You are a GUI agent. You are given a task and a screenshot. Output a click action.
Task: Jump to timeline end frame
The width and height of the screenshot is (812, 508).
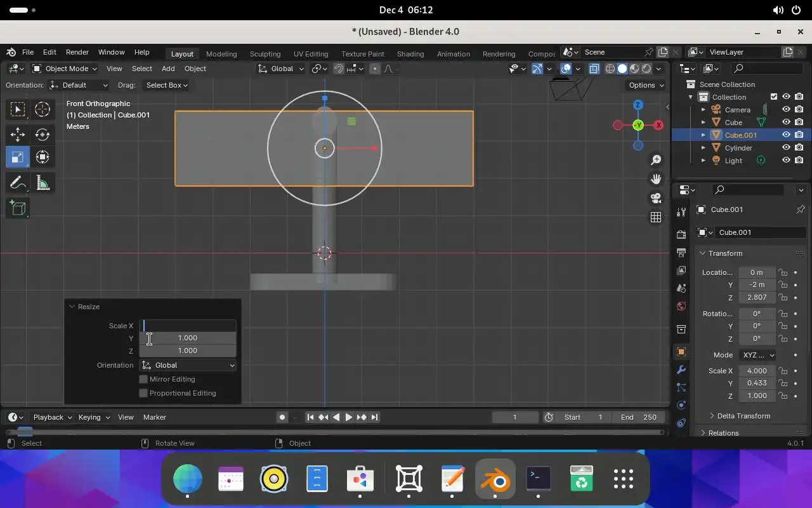[x=375, y=417]
